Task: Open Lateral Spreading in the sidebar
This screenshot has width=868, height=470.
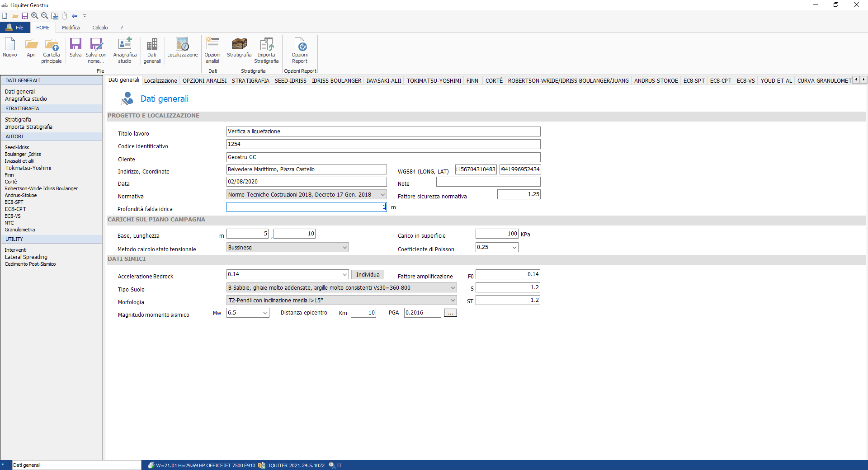Action: 26,257
